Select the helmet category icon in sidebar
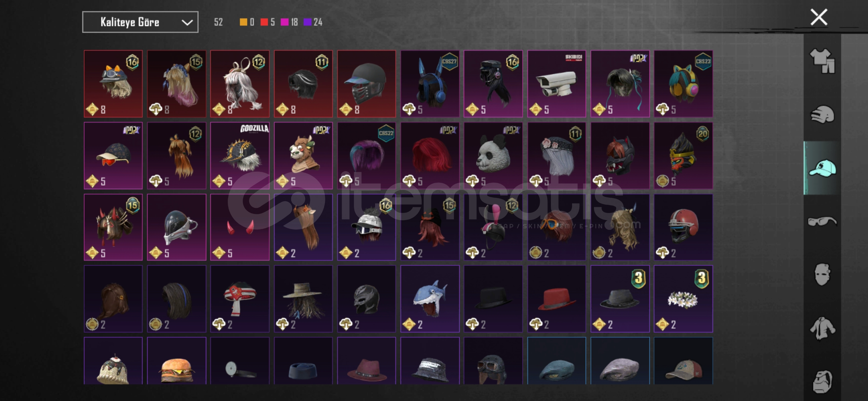868x401 pixels. click(822, 114)
